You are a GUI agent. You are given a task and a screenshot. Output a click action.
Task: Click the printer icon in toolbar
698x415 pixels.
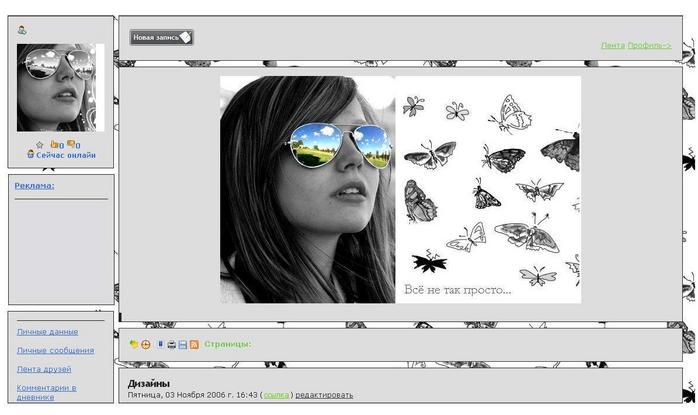coord(171,344)
